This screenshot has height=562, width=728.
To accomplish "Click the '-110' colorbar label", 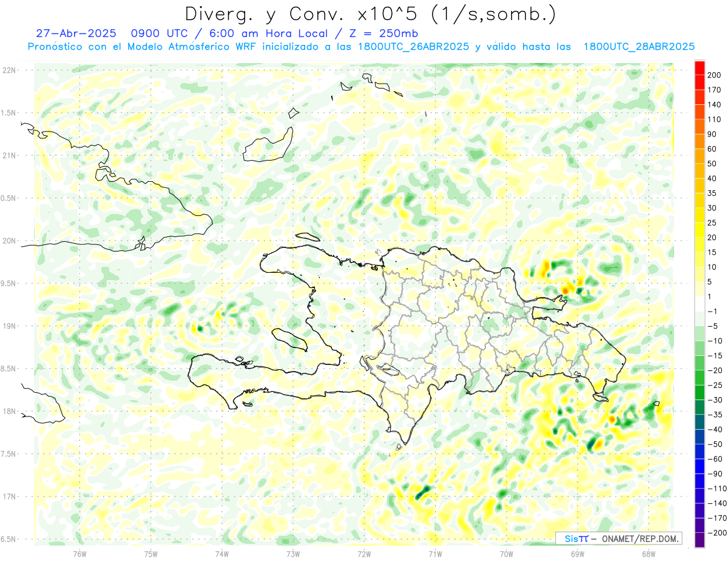I will pyautogui.click(x=716, y=489).
